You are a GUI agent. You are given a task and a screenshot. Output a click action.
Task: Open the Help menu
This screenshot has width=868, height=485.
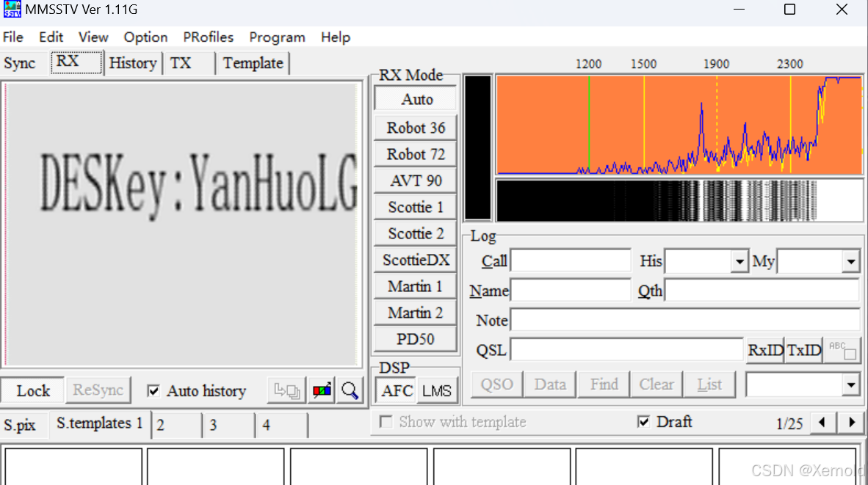point(336,37)
